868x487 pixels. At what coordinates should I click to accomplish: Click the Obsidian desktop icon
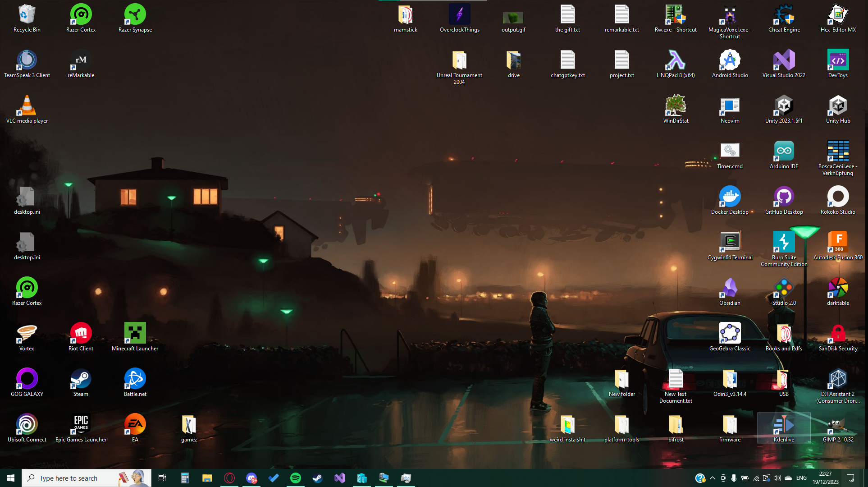(730, 291)
